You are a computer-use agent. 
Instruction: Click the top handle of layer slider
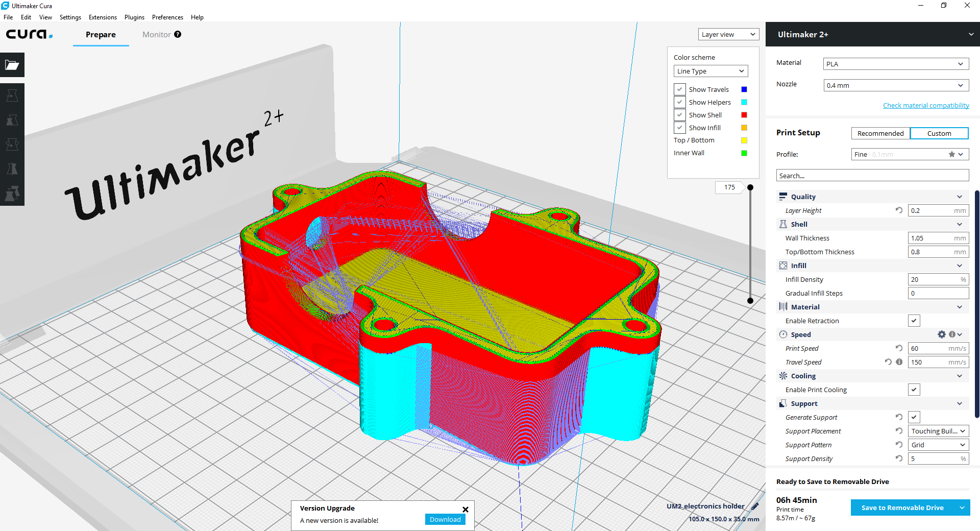(x=750, y=187)
